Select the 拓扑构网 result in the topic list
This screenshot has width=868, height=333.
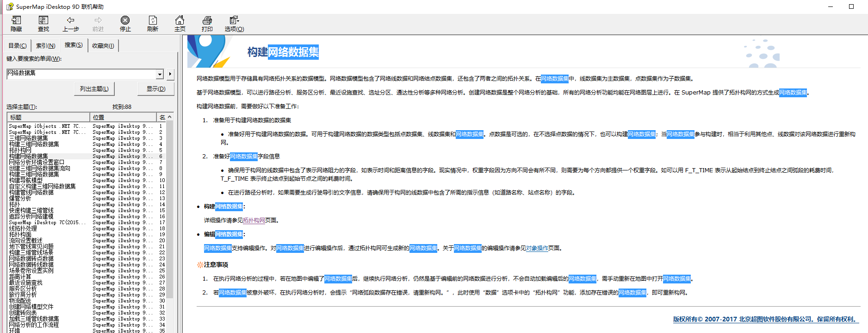87,150
